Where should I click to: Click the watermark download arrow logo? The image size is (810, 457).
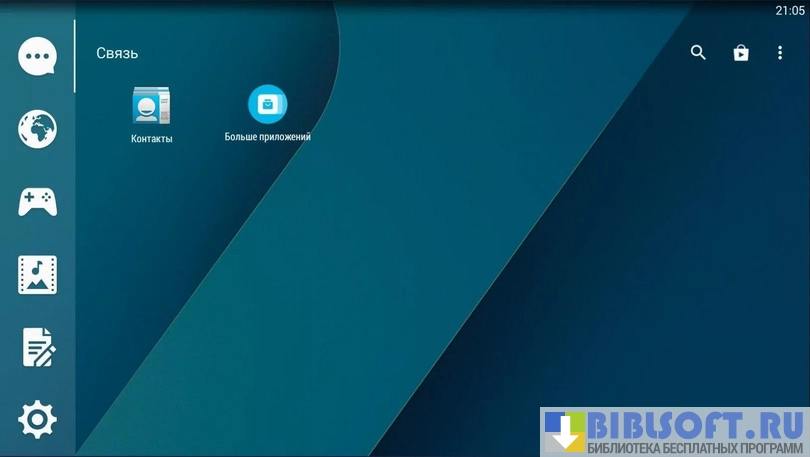(564, 432)
